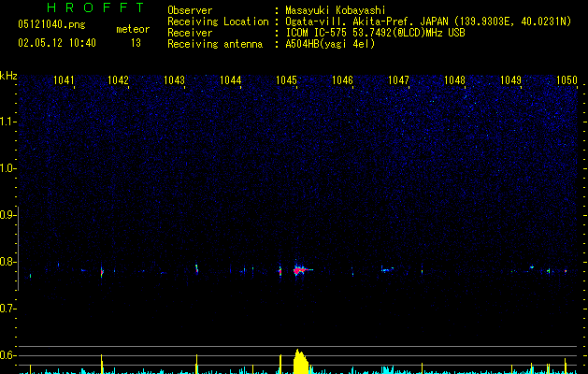Click the 0.7 frequency axis label
This screenshot has width=588, height=374.
click(x=7, y=309)
